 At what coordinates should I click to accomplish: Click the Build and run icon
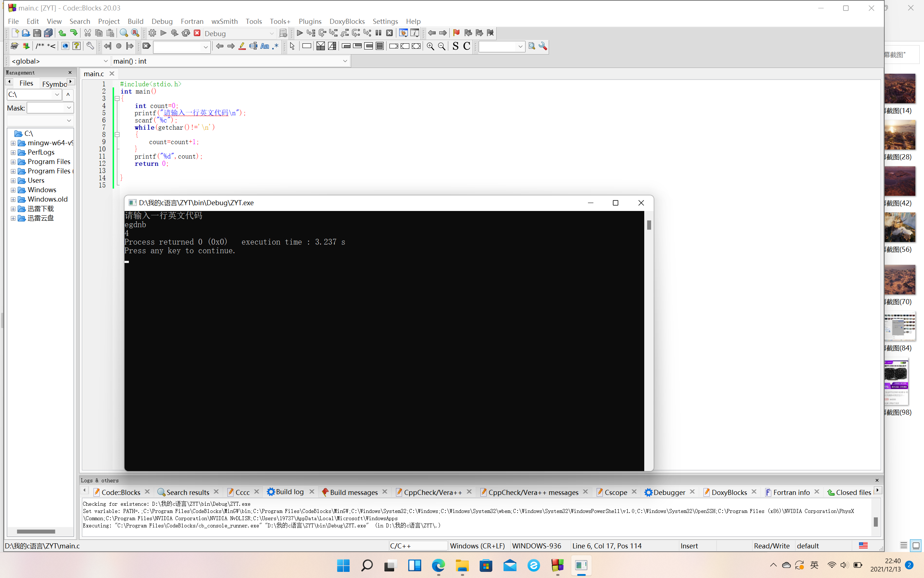174,33
